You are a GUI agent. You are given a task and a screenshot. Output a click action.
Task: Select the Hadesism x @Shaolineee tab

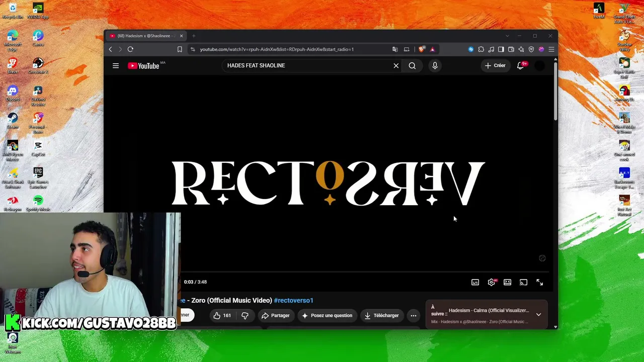coord(146,36)
